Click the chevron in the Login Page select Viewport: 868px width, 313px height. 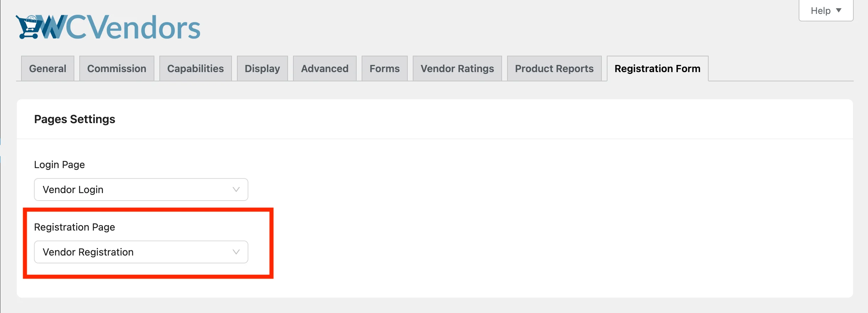pyautogui.click(x=236, y=190)
